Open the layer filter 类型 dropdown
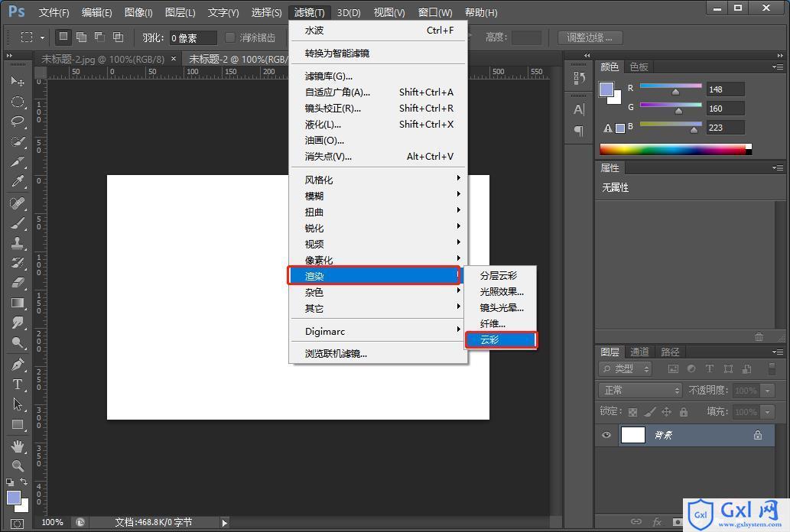This screenshot has height=532, width=790. [x=626, y=368]
